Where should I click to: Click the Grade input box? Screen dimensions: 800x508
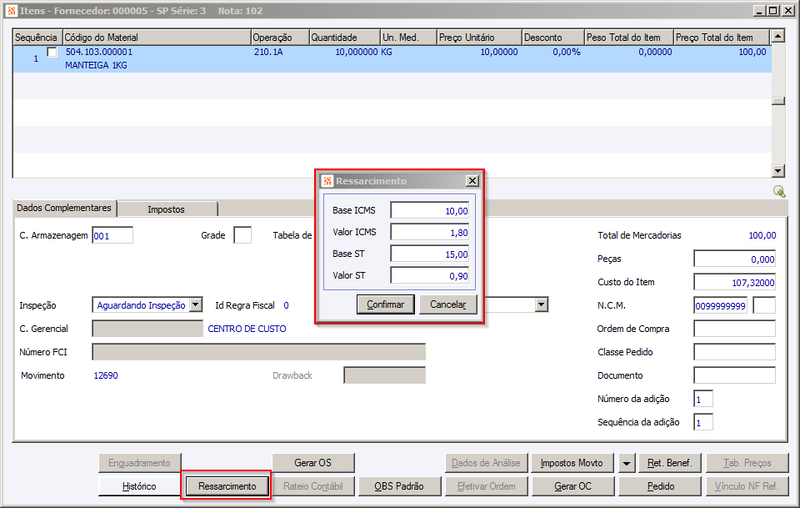pos(242,236)
